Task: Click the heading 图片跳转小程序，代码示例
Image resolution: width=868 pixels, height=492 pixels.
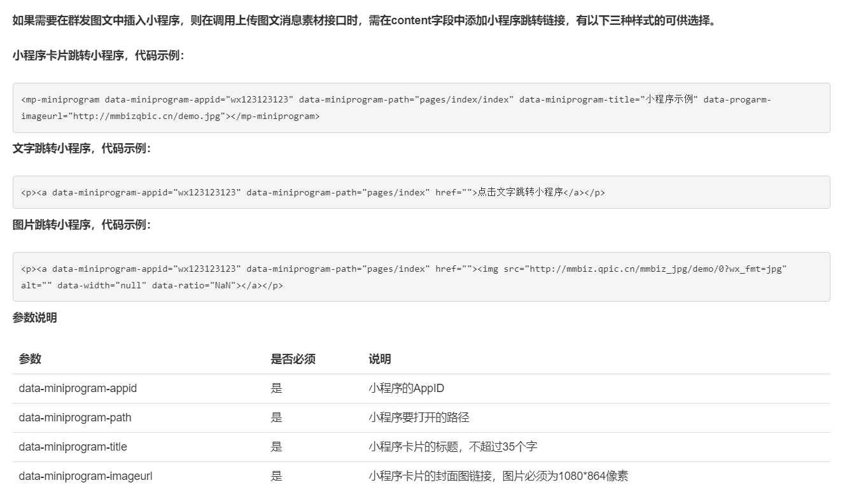Action: click(x=81, y=225)
